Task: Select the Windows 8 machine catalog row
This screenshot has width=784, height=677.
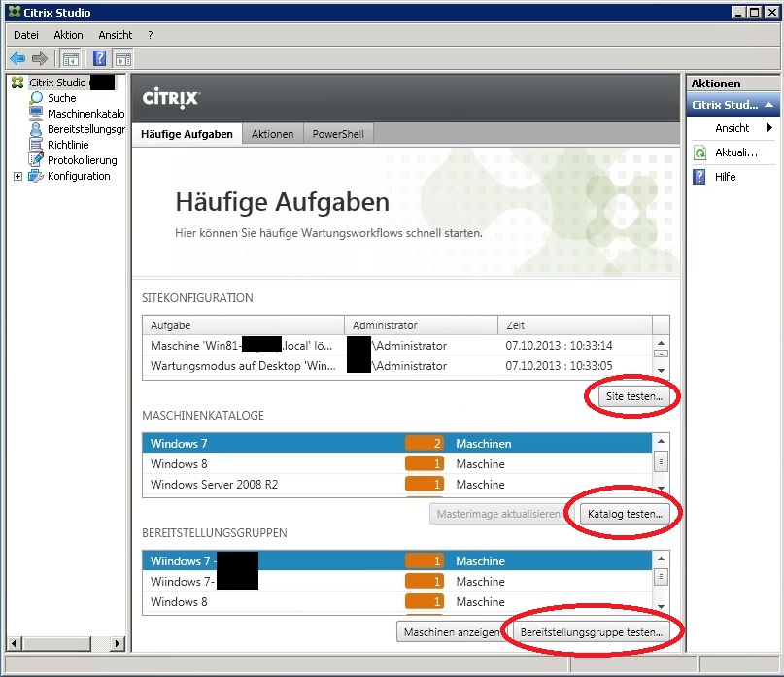Action: [x=397, y=464]
